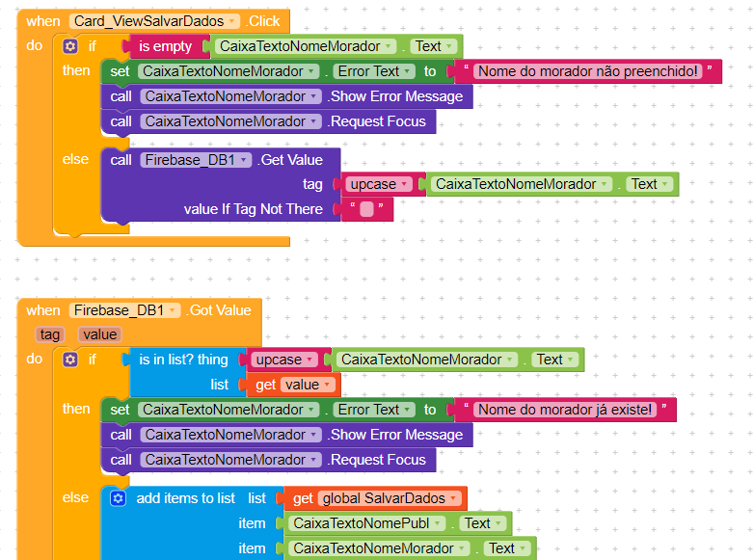Open Firebase_DB1 dropdown in Get Value call
Viewport: 753px width, 560px height.
(x=196, y=160)
